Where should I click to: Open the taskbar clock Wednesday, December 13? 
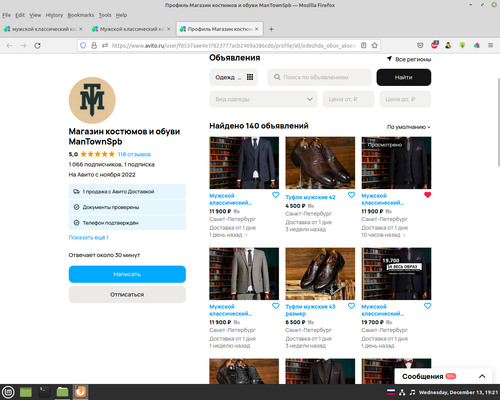[458, 392]
